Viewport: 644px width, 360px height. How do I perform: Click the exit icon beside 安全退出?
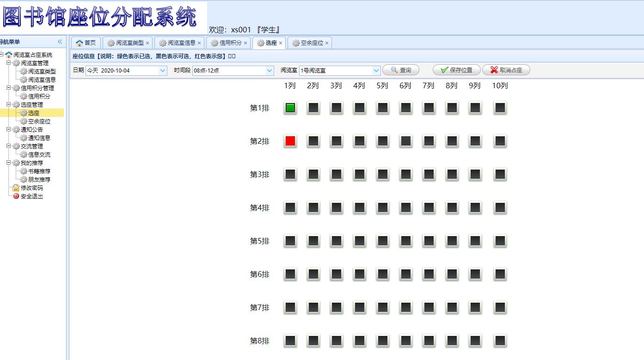17,196
